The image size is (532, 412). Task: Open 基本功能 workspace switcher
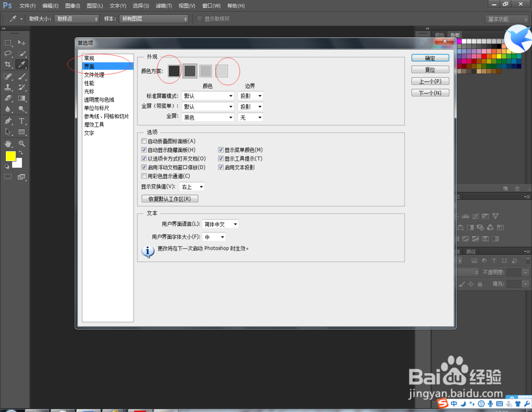[508, 19]
